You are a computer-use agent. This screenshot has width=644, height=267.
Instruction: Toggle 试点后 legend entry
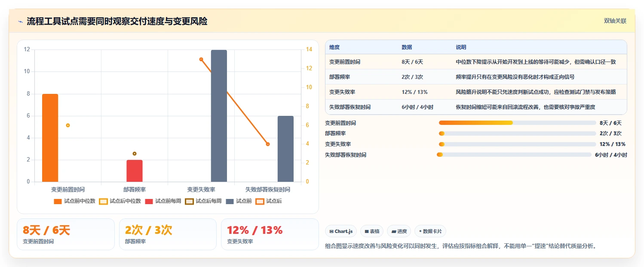(x=269, y=201)
